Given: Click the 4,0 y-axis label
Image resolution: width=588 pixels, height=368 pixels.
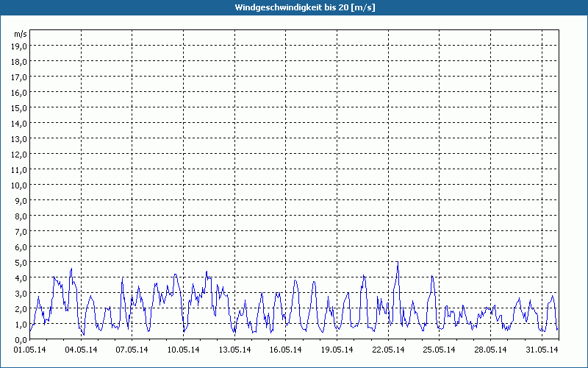Looking at the screenshot, I should (x=21, y=278).
